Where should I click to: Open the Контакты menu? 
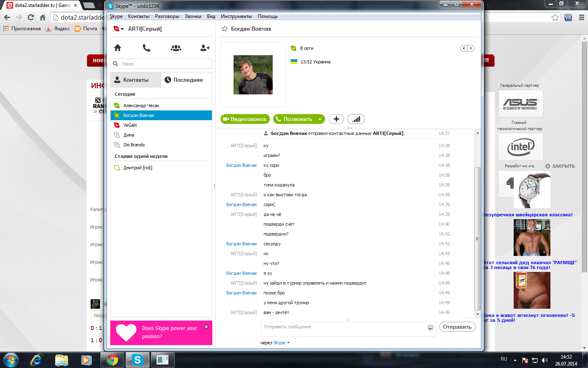[x=139, y=16]
